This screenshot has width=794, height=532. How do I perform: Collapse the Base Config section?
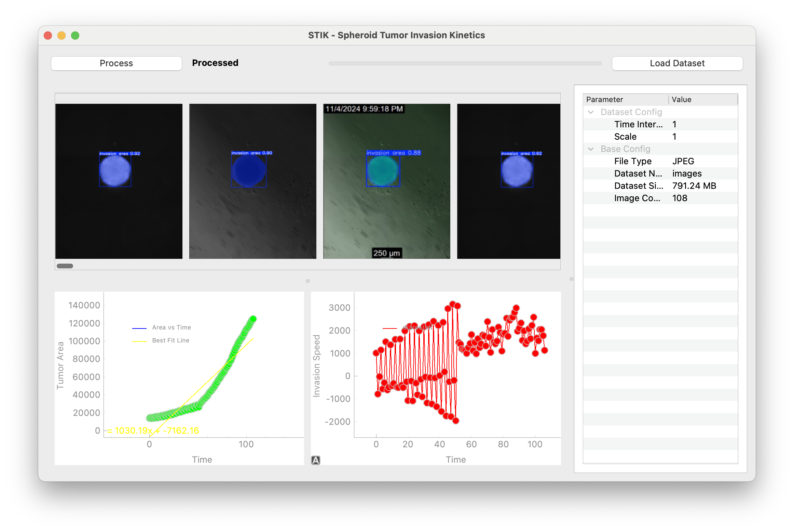pyautogui.click(x=591, y=149)
